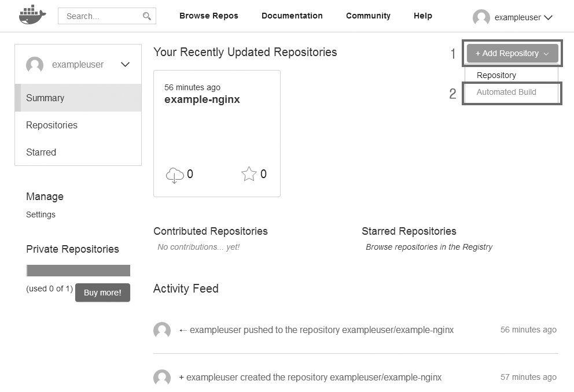Open the Starred sidebar section

pyautogui.click(x=41, y=152)
